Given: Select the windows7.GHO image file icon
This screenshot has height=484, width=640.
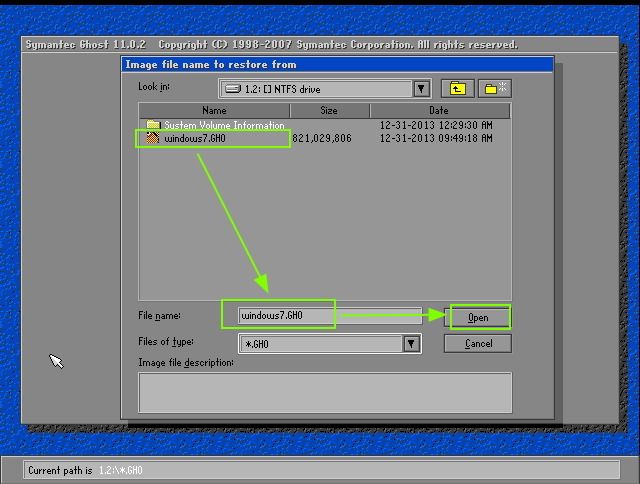Looking at the screenshot, I should [153, 138].
